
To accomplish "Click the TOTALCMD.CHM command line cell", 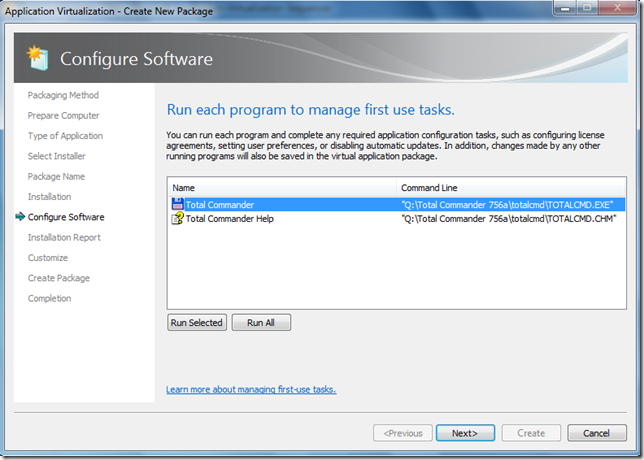I will (509, 218).
